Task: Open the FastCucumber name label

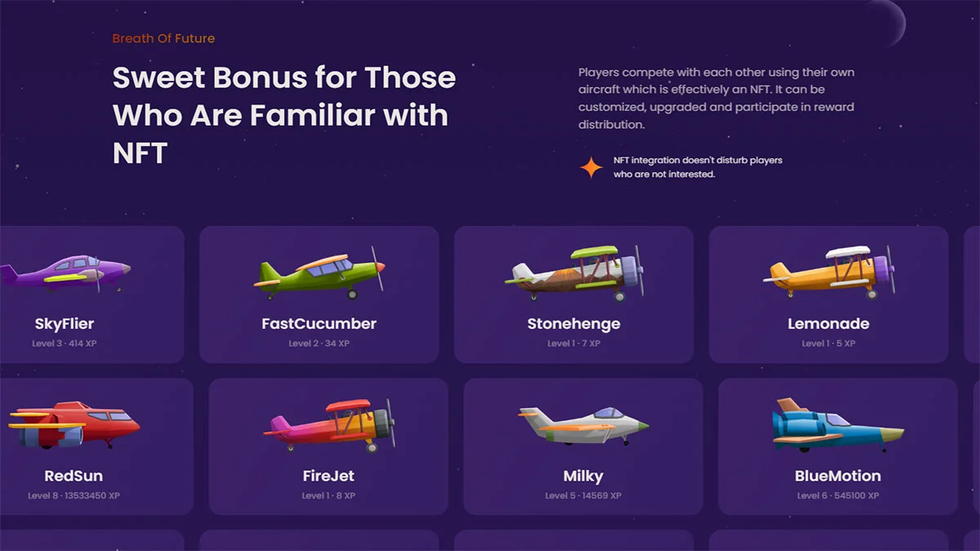Action: click(319, 324)
